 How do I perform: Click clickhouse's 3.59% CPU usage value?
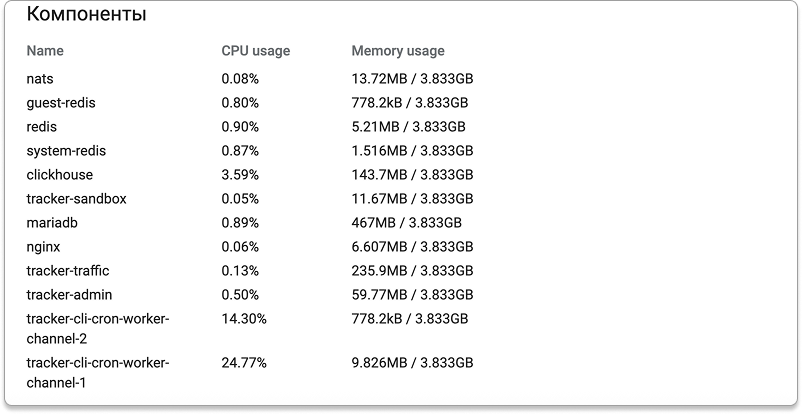pyautogui.click(x=240, y=174)
